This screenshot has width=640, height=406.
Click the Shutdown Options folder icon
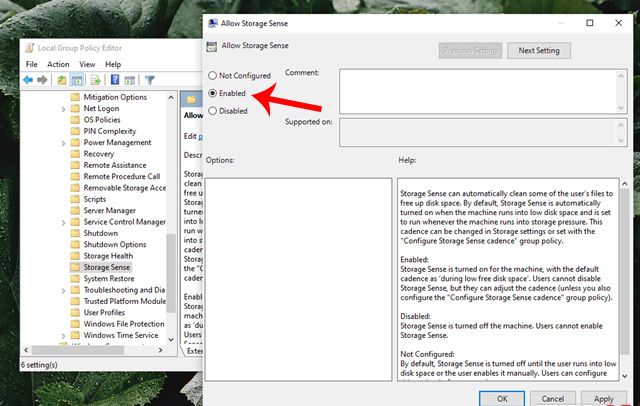(x=75, y=244)
